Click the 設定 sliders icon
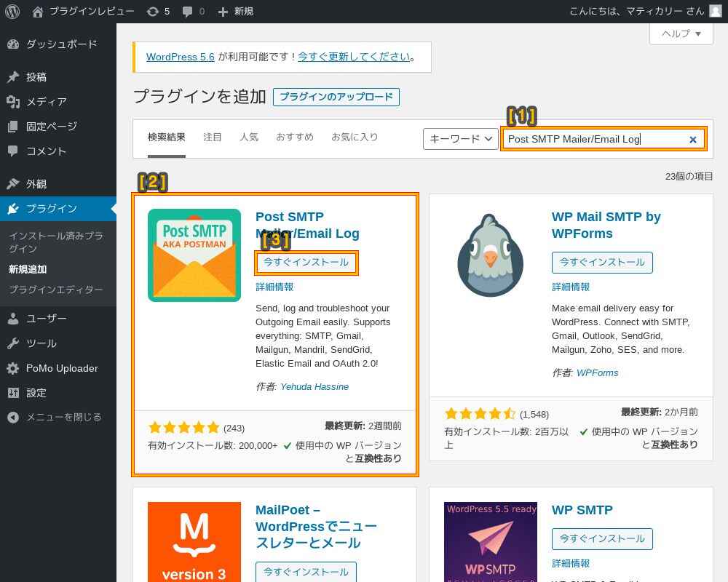The width and height of the screenshot is (728, 582). click(13, 393)
